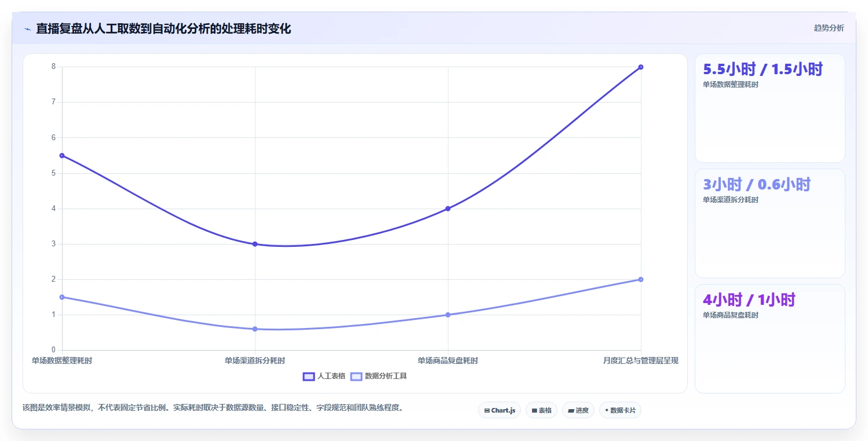Click the 3小时 / 0.6小时 card value
868x441 pixels.
click(x=757, y=184)
